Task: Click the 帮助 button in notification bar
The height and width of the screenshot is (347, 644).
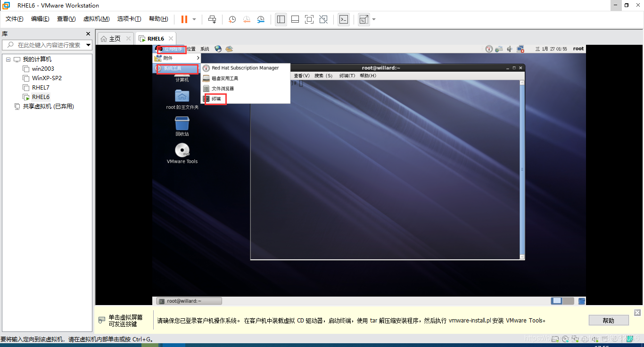Action: pyautogui.click(x=609, y=321)
